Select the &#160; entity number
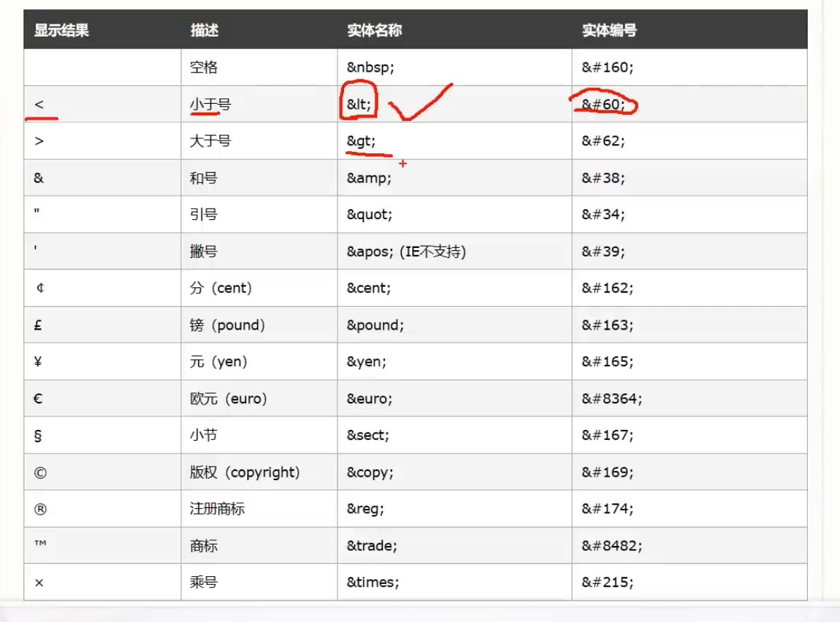Screen dimensions: 840x622 [x=608, y=67]
